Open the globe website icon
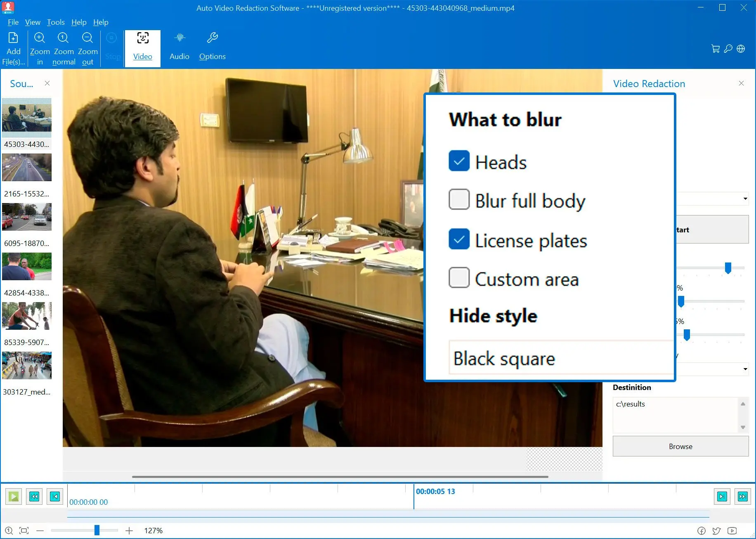This screenshot has height=539, width=756. pyautogui.click(x=741, y=48)
